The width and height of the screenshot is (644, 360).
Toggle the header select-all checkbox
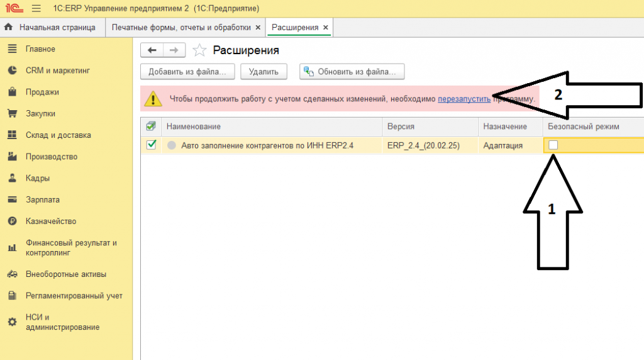[151, 126]
